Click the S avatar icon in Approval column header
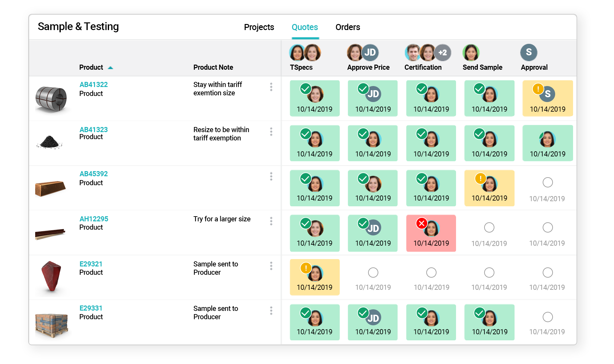Viewport: 614px width, 364px height. 528,52
